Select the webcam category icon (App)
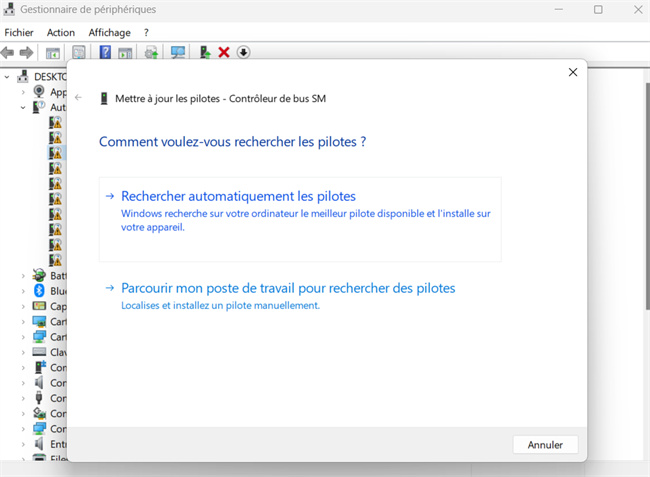The width and height of the screenshot is (650, 477). point(39,92)
